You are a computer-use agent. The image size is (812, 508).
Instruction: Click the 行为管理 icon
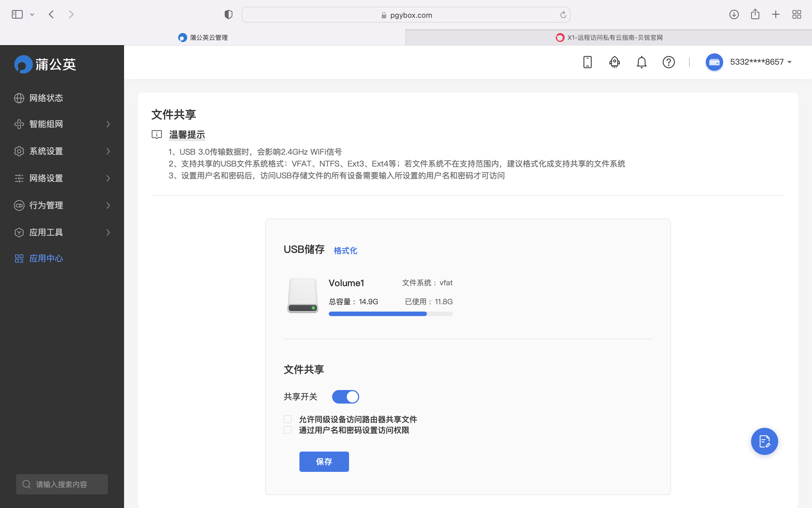pyautogui.click(x=19, y=205)
